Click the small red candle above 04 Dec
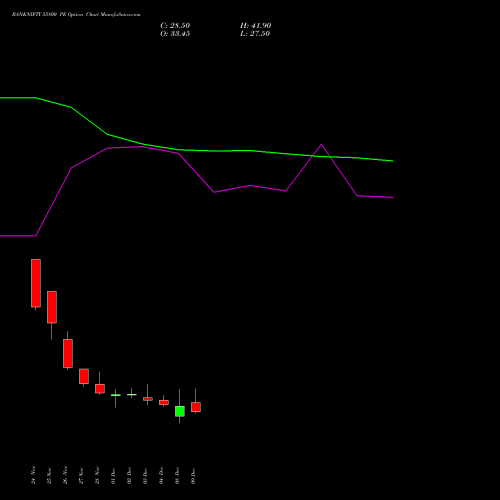The width and height of the screenshot is (500, 500). click(x=164, y=402)
